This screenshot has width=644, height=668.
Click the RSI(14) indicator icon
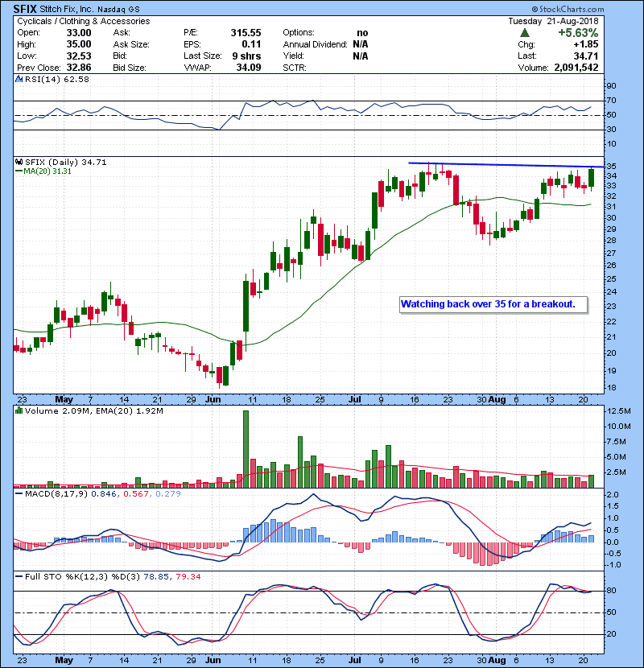click(x=19, y=79)
